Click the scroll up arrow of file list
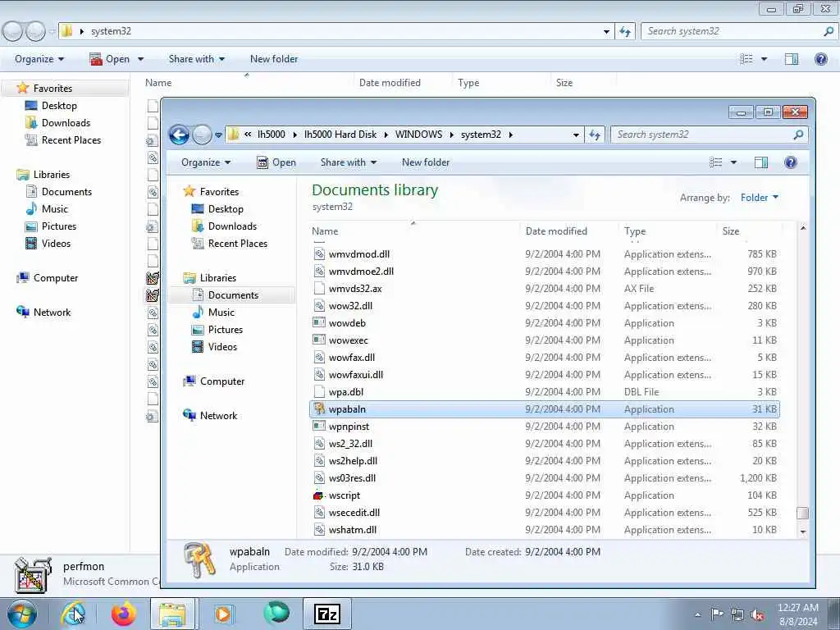840x630 pixels. [802, 228]
